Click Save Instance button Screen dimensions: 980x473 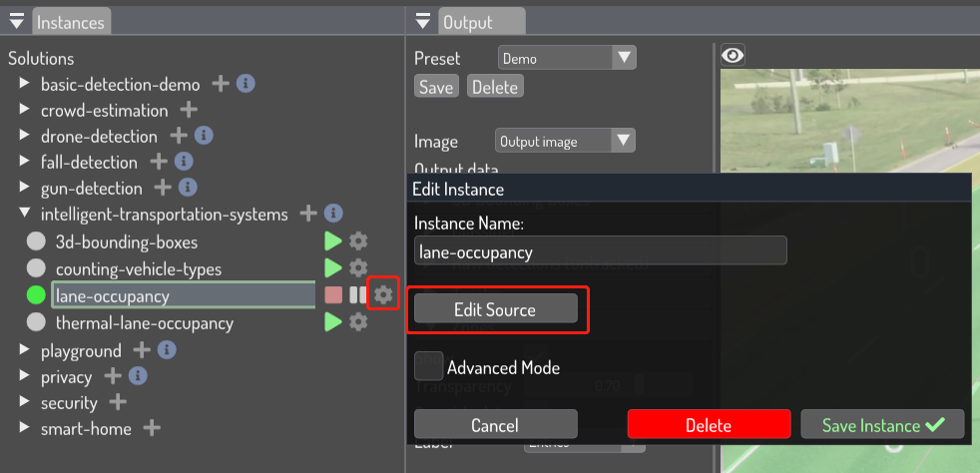[x=882, y=424]
